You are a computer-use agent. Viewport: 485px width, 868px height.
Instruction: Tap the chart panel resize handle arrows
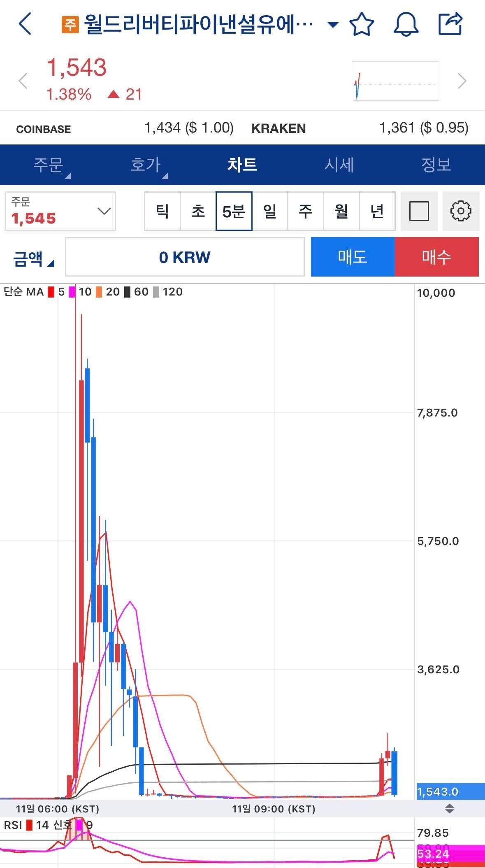[x=449, y=808]
